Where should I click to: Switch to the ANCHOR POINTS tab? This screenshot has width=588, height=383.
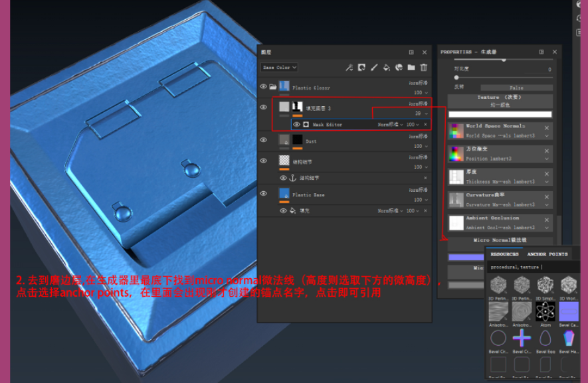547,254
